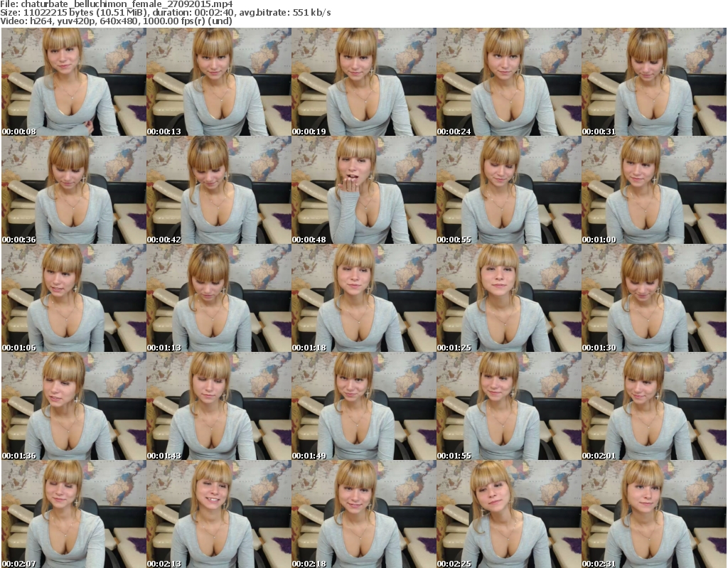Select the thumbnail stamped 00:00:08
Viewport: 728px width, 568px height.
74,82
